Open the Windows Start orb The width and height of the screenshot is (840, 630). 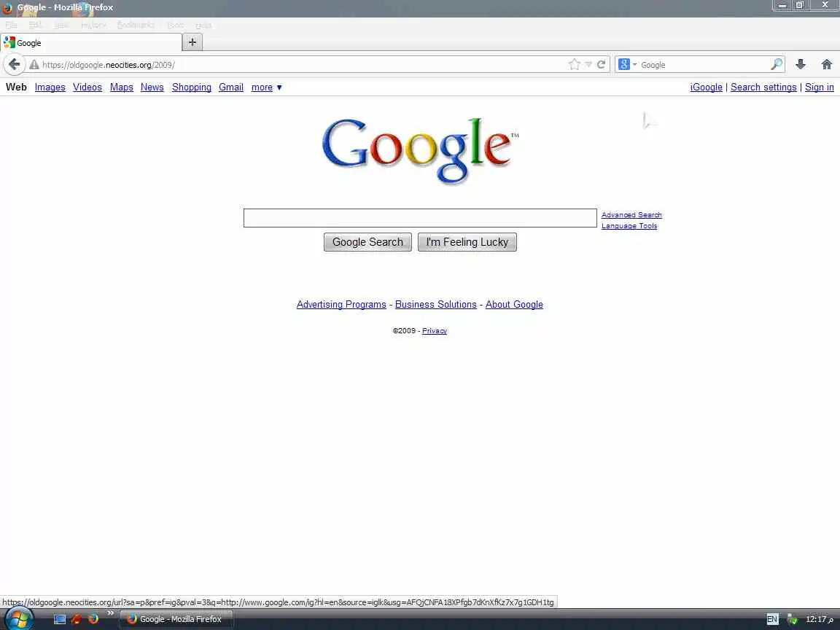coord(19,619)
